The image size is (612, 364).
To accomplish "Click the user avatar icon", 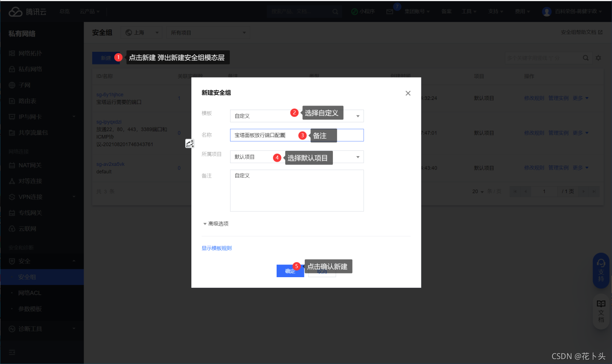I will (x=547, y=12).
